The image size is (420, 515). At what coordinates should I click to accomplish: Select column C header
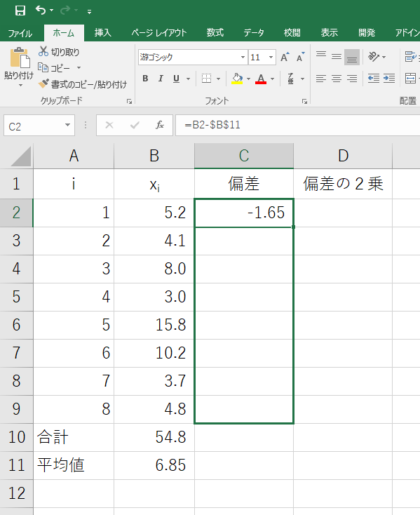[x=244, y=156]
